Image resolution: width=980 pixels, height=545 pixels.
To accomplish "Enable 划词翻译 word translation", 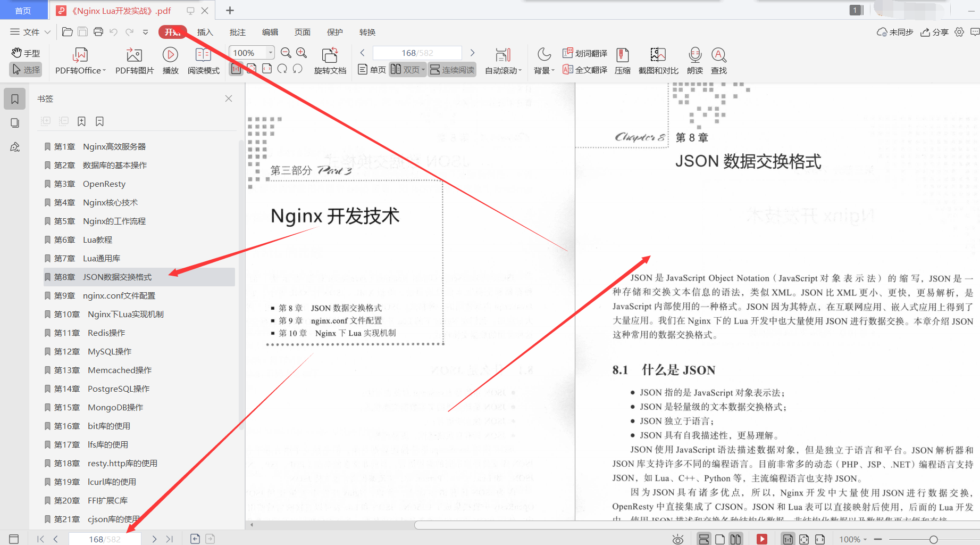I will [x=584, y=53].
